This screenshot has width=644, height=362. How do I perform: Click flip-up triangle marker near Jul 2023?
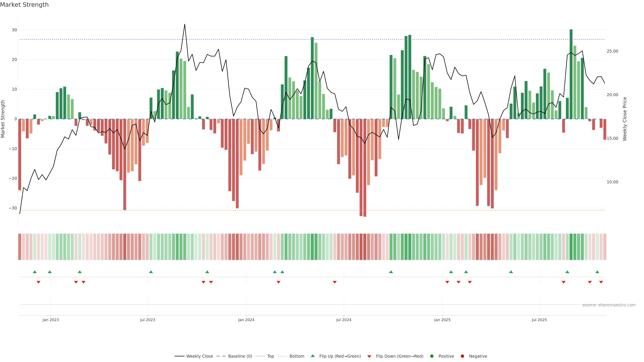click(x=151, y=272)
